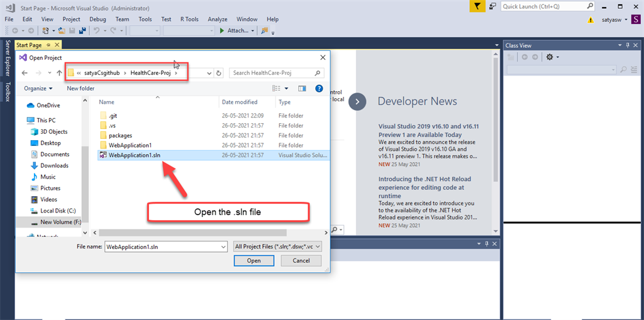Image resolution: width=644 pixels, height=320 pixels.
Task: Open the .NET Hot Reload news link
Action: click(x=425, y=187)
